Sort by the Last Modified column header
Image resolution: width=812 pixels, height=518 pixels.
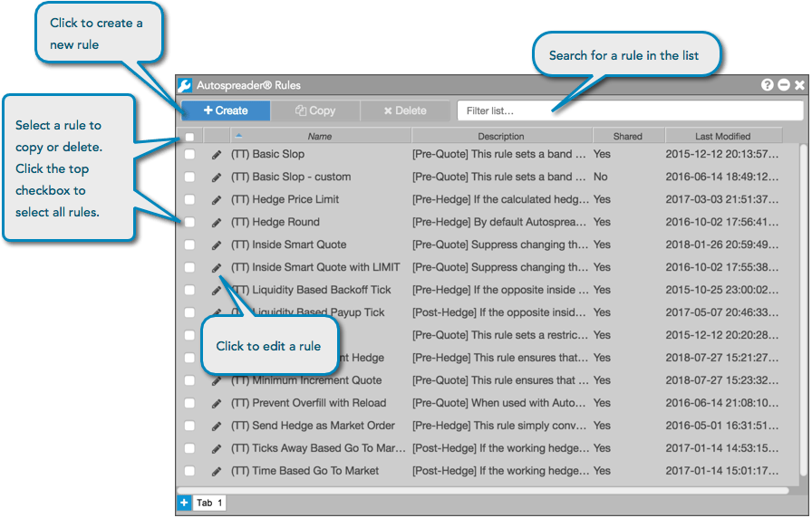click(723, 136)
